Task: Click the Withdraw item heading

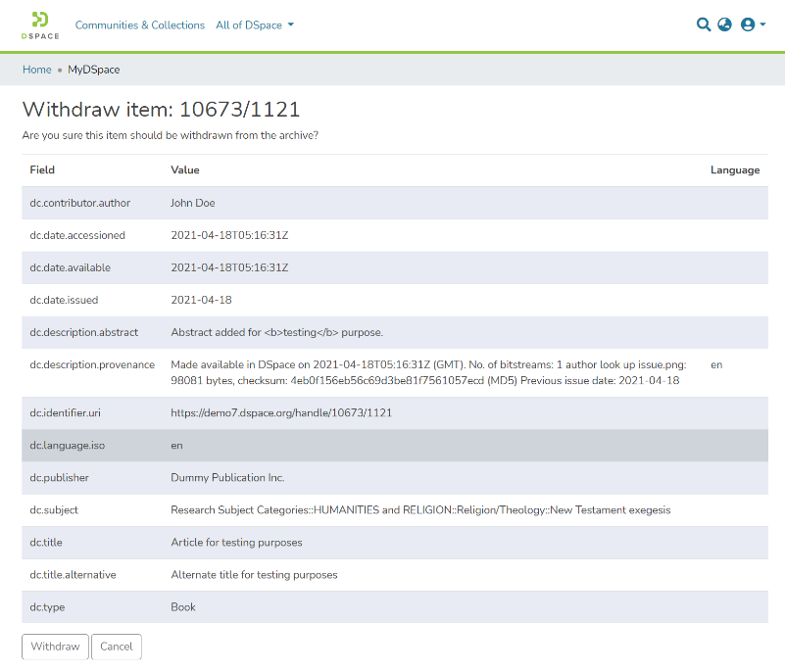Action: click(161, 110)
